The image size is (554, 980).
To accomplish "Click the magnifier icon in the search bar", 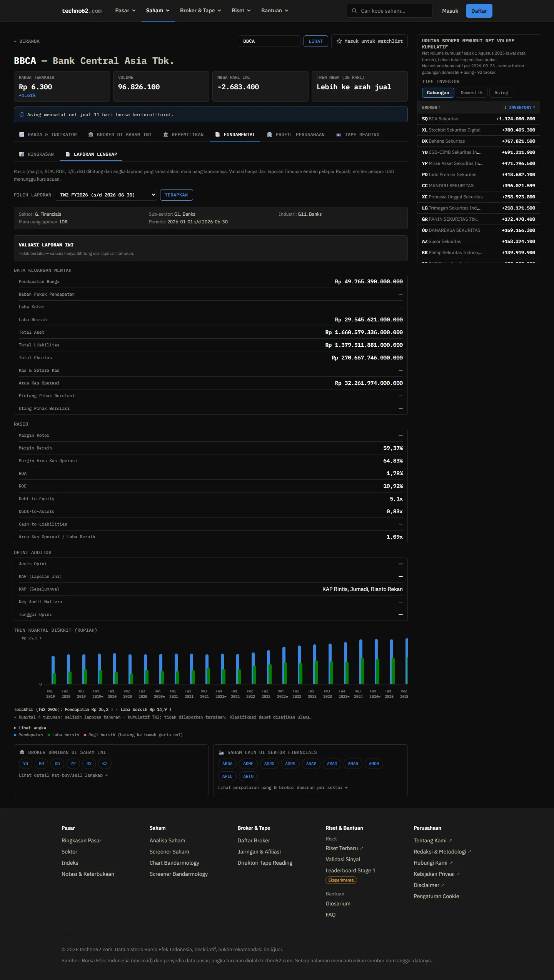I will tap(354, 11).
